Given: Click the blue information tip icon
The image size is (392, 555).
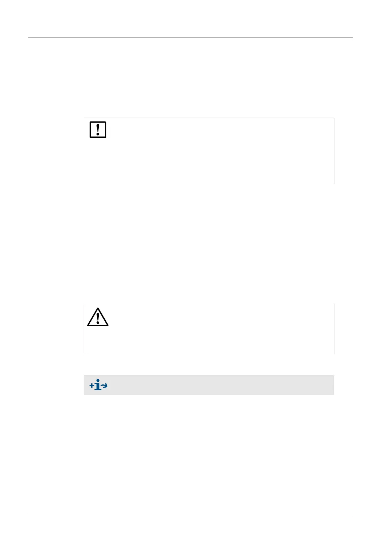Looking at the screenshot, I should (98, 385).
